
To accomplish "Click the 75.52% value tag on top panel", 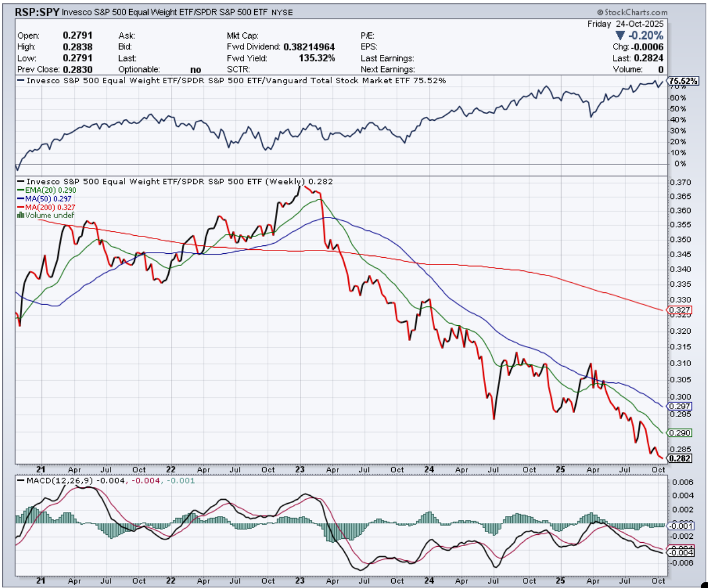I will click(x=683, y=81).
